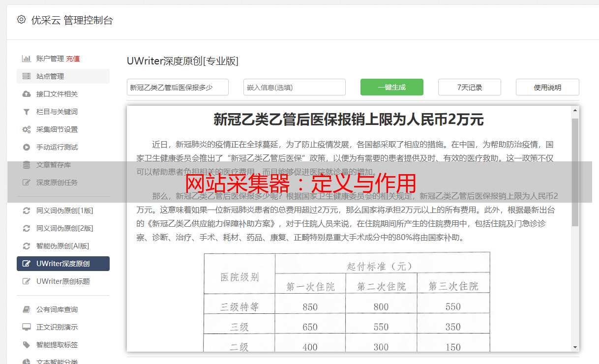Viewport: 599px width, 364px height.
Task: Click the tag icon for 智能提取标签
Action: point(27,345)
